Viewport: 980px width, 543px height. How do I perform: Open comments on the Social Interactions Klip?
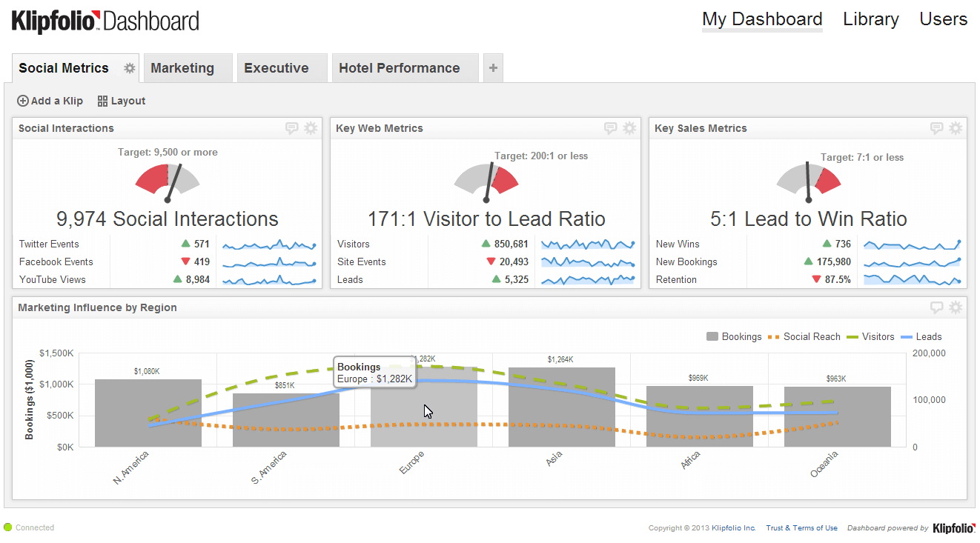pyautogui.click(x=292, y=127)
